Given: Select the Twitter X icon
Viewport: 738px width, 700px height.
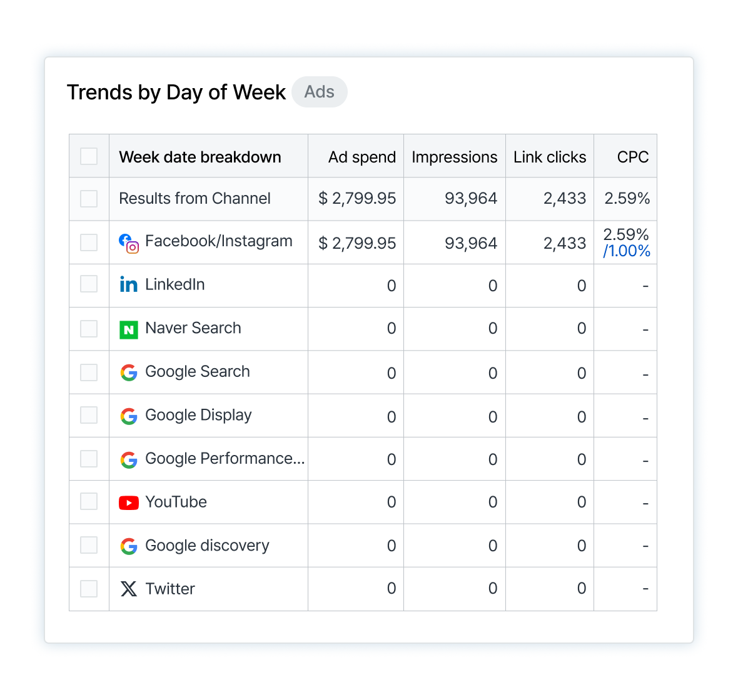Looking at the screenshot, I should (x=128, y=588).
